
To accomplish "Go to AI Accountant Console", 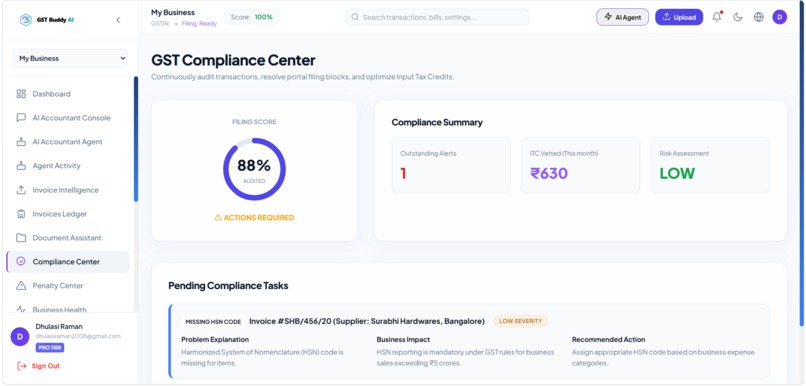I will 71,118.
